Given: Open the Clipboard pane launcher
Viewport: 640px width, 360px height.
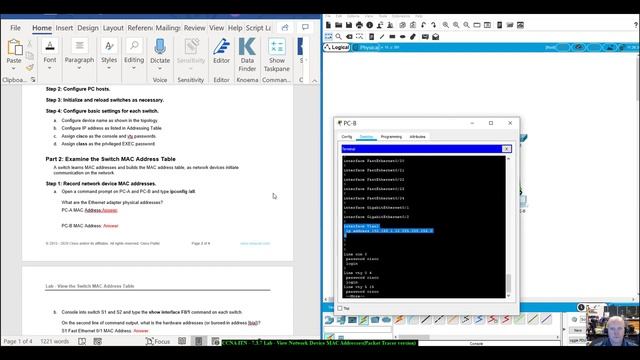Looking at the screenshot, I should click(x=33, y=80).
